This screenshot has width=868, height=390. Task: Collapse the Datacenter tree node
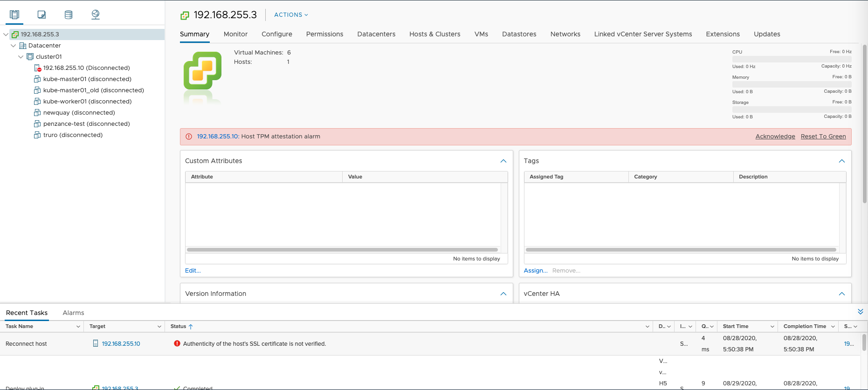[13, 46]
